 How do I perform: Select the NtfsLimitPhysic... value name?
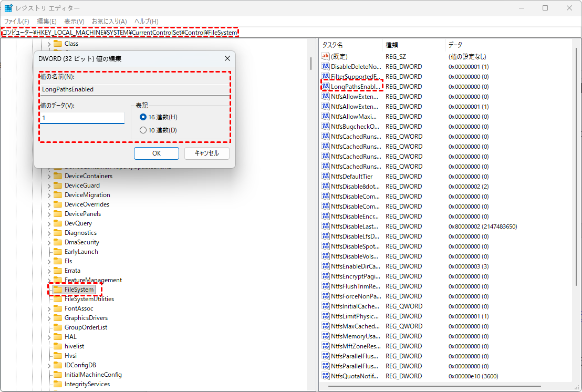(355, 316)
